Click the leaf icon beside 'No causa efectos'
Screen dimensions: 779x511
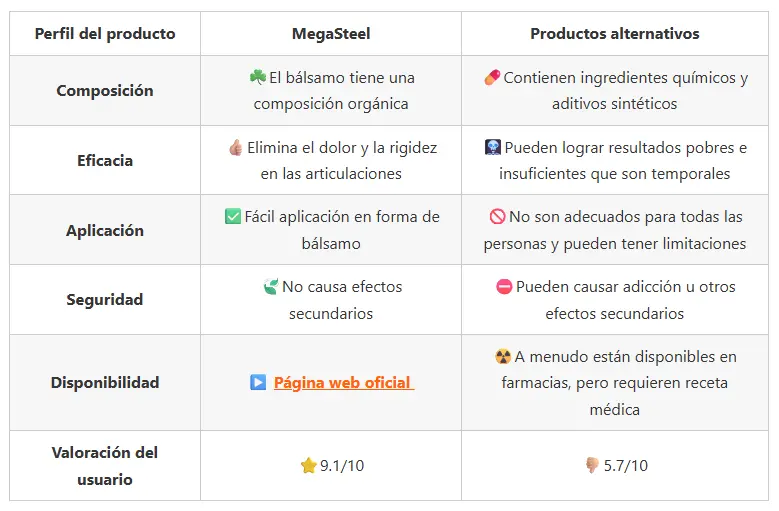[270, 286]
